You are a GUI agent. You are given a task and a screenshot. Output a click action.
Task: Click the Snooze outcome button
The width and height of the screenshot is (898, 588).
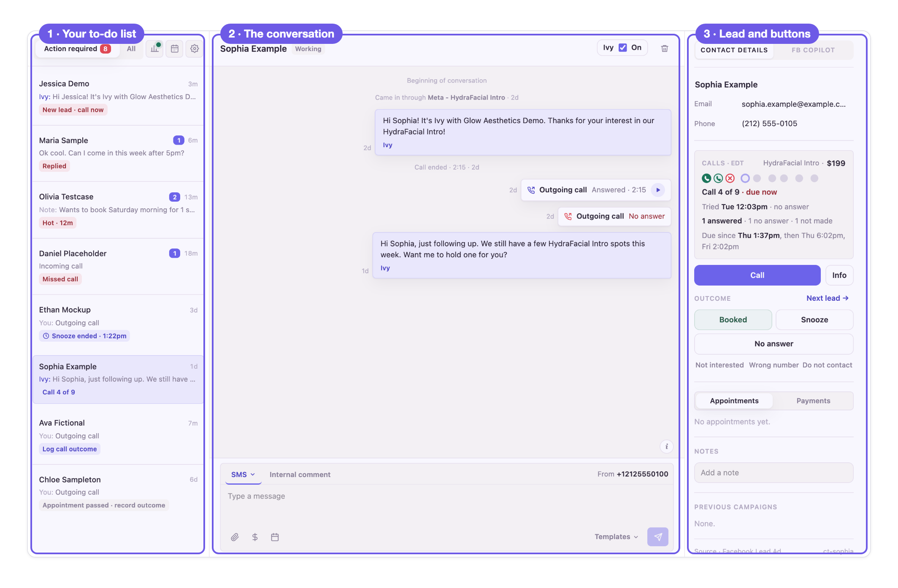[814, 320]
